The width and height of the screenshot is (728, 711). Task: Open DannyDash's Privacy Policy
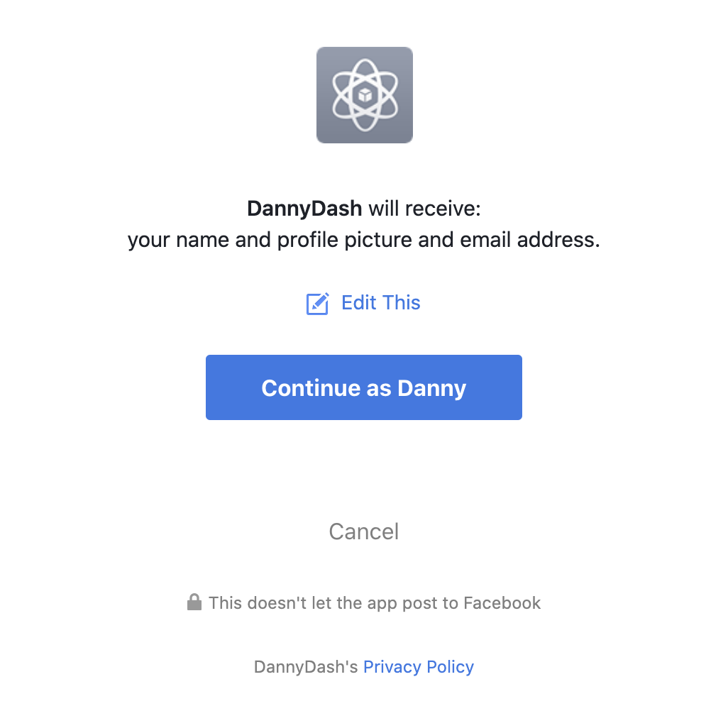[x=419, y=667]
